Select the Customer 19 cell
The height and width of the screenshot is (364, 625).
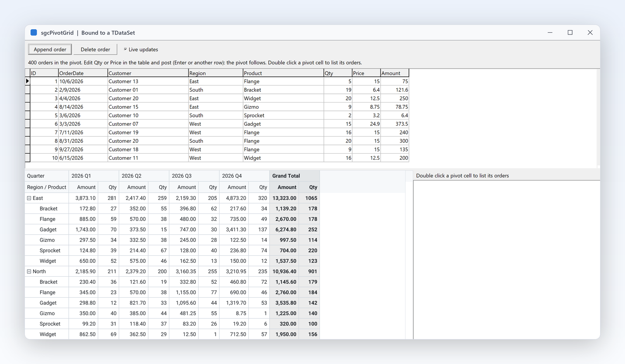click(148, 132)
